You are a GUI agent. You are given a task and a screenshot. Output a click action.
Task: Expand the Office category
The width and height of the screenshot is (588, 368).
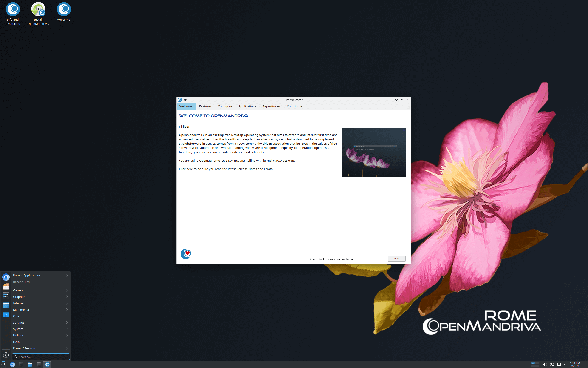[40, 316]
